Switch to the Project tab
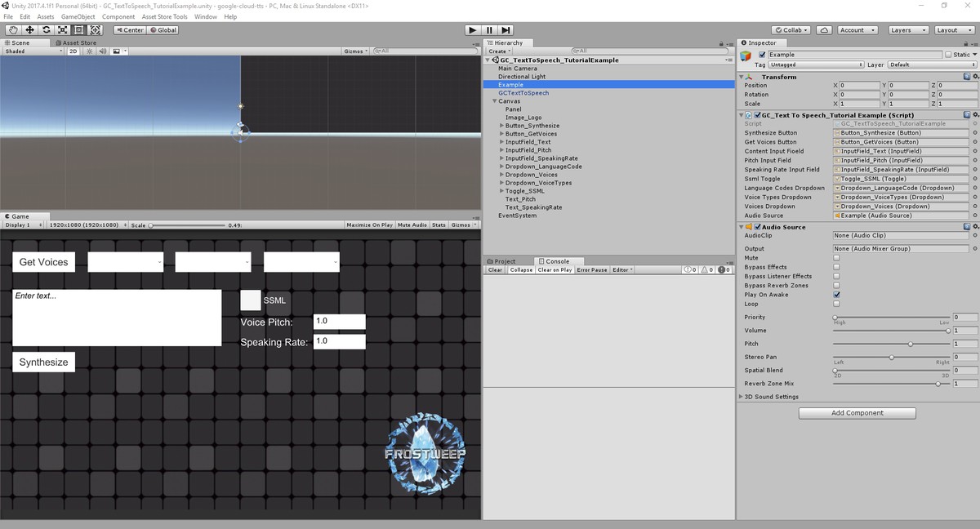The height and width of the screenshot is (529, 980). click(x=501, y=261)
